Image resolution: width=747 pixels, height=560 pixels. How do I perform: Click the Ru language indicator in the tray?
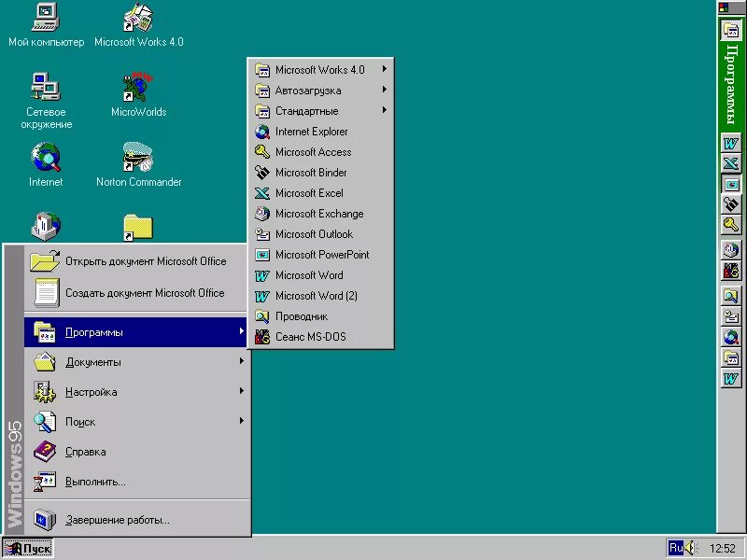point(675,548)
